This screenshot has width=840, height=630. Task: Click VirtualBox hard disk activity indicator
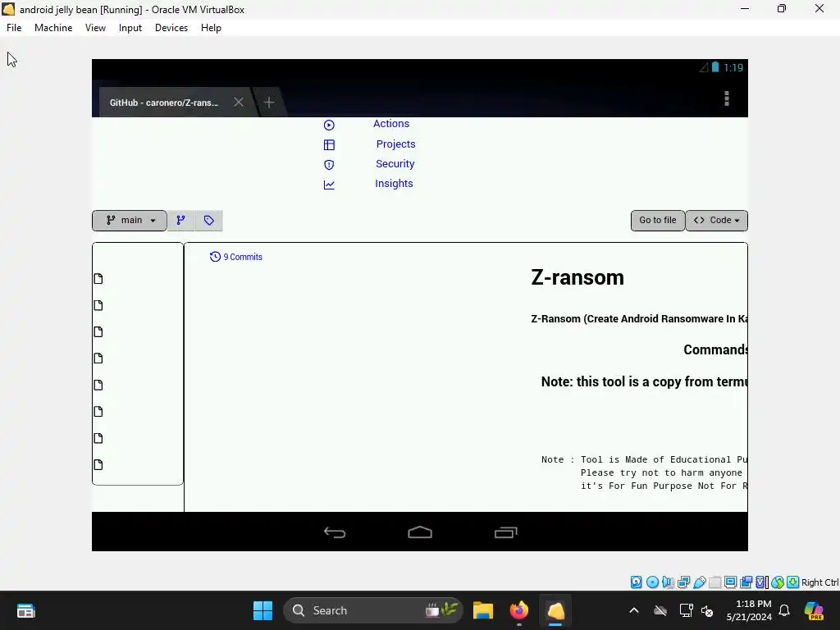coord(636,582)
